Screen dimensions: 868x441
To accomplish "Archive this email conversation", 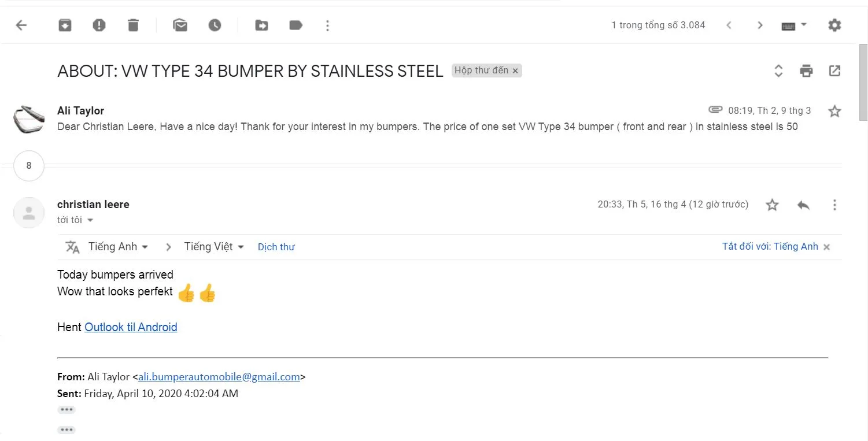I will (x=65, y=25).
